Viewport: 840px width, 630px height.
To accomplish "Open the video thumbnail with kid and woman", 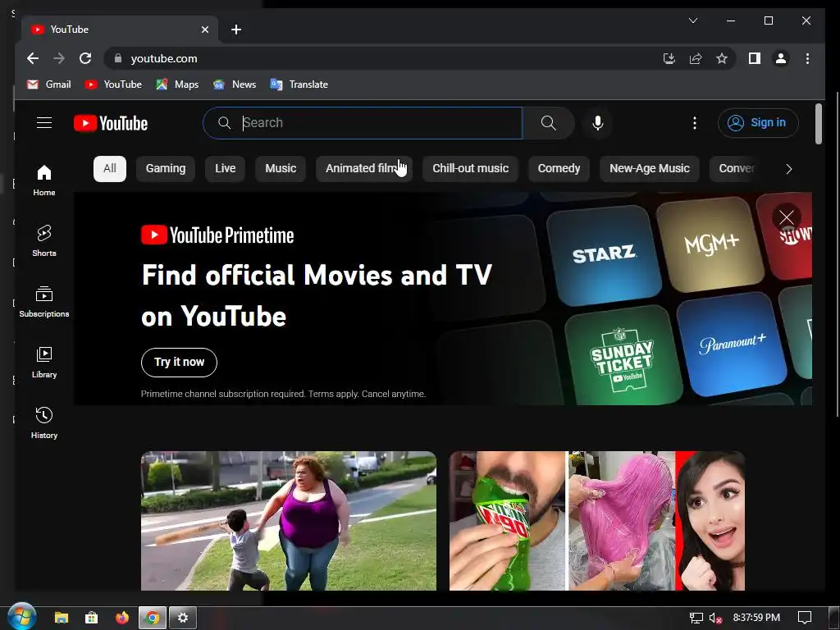I will 289,521.
